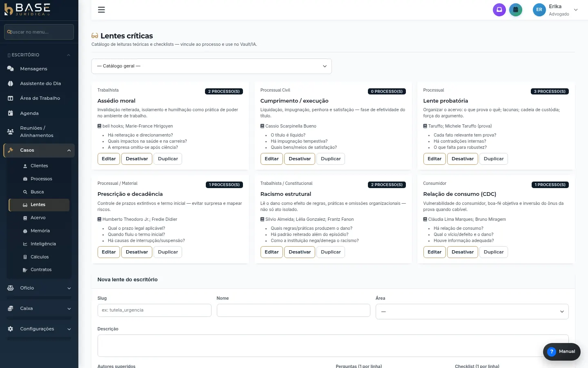This screenshot has height=368, width=588.
Task: Click the Nome input field
Action: 294,310
